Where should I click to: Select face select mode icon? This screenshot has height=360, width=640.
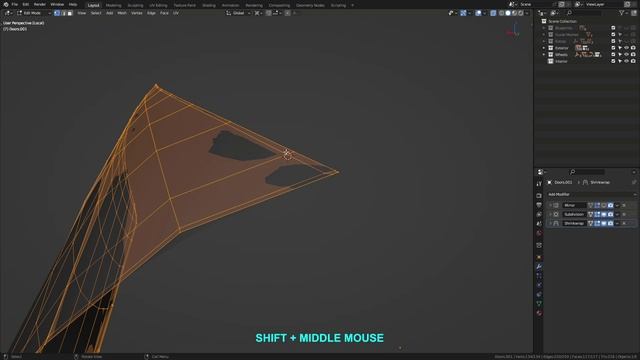[70, 13]
